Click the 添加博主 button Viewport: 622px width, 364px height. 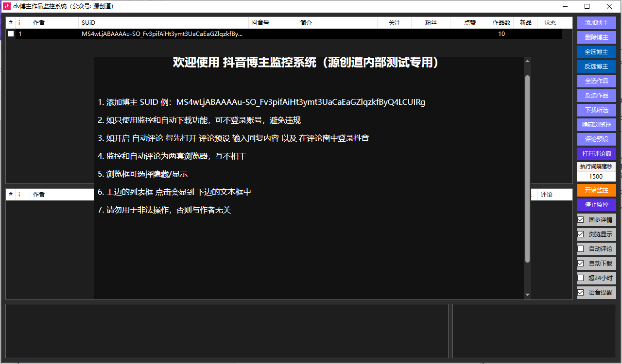(596, 23)
